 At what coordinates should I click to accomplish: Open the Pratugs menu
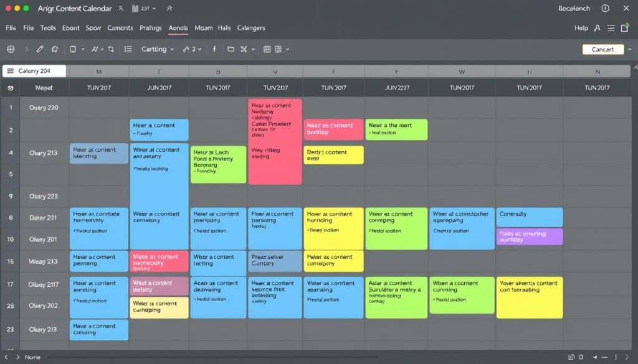[x=151, y=27]
